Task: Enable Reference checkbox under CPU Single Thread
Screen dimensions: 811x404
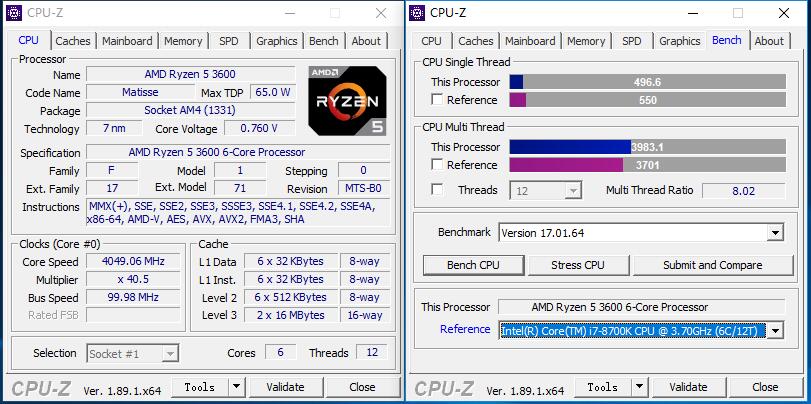Action: pos(438,99)
